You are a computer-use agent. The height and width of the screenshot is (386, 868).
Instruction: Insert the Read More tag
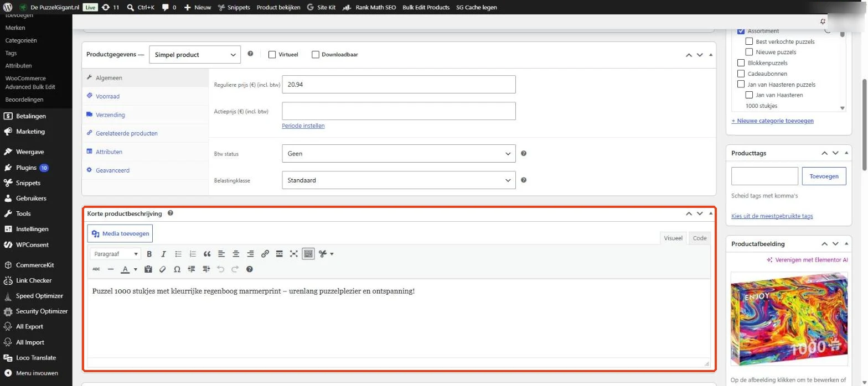pos(280,254)
